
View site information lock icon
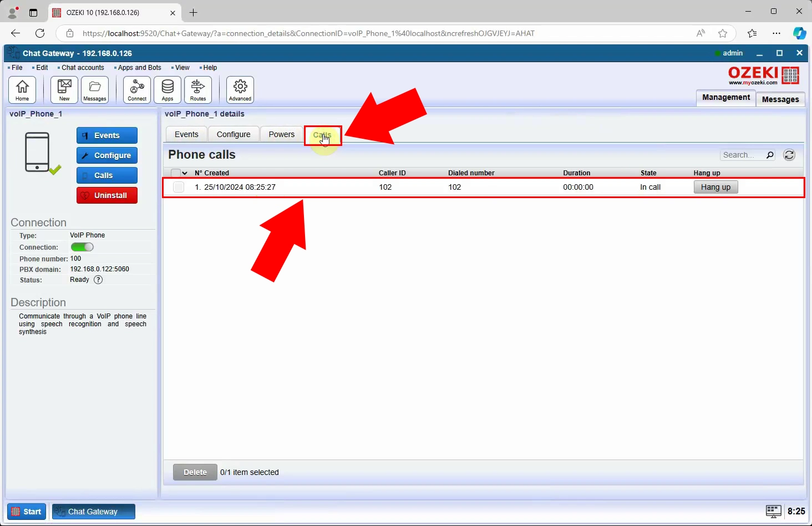[x=70, y=33]
